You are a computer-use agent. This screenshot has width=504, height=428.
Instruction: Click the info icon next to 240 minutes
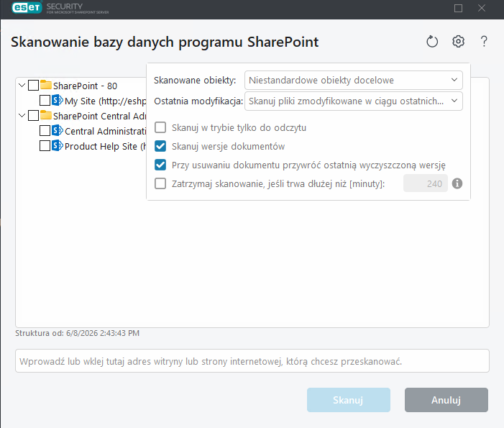tap(457, 183)
